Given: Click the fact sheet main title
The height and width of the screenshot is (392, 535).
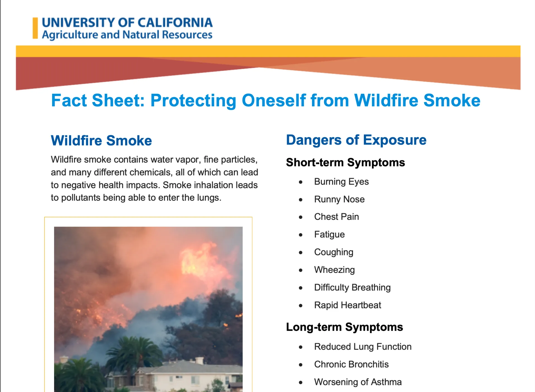Looking at the screenshot, I should tap(266, 100).
